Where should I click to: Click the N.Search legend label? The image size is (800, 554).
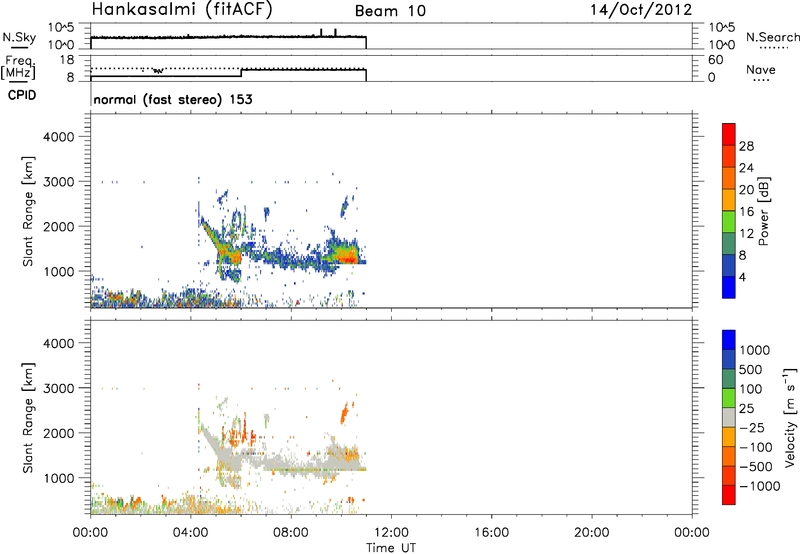coord(772,37)
